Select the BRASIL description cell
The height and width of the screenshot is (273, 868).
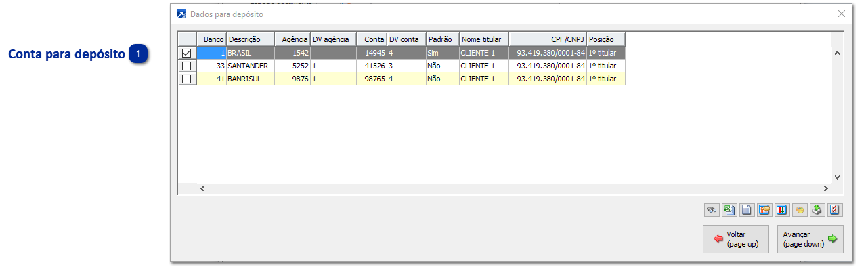[x=251, y=53]
